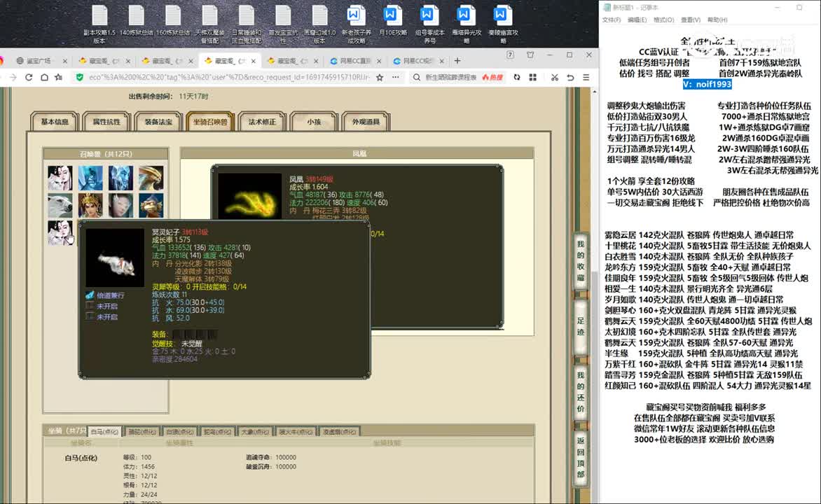The image size is (821, 504).
Task: Click the 我的收藏 side button
Action: click(x=580, y=260)
